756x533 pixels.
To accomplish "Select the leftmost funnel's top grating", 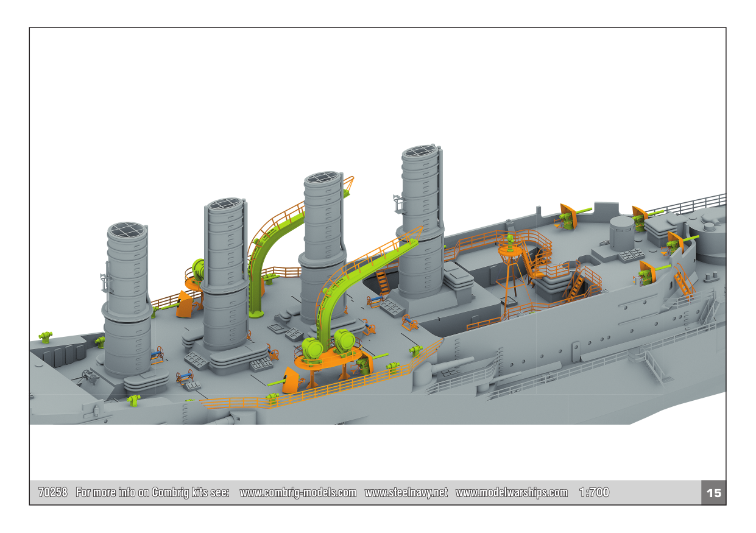I will point(127,230).
